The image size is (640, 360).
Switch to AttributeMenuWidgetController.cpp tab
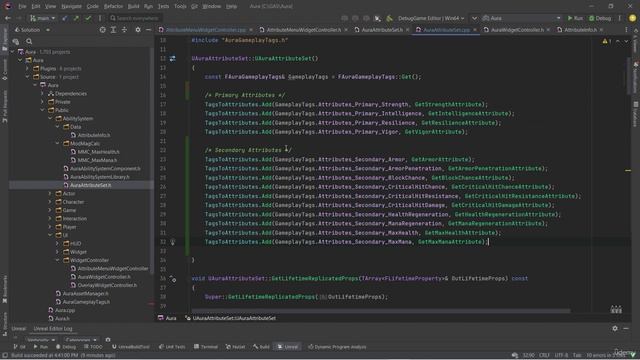pos(206,30)
